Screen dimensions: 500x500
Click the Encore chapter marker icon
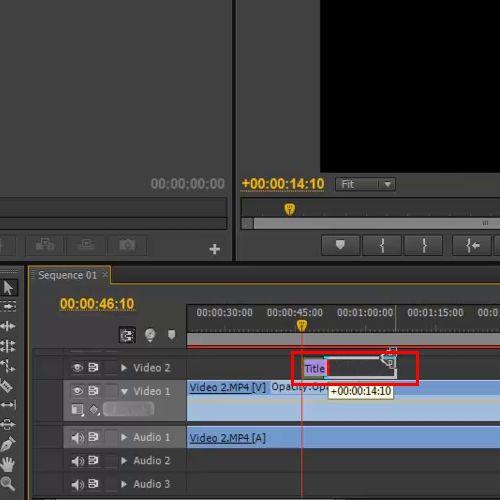coord(150,335)
